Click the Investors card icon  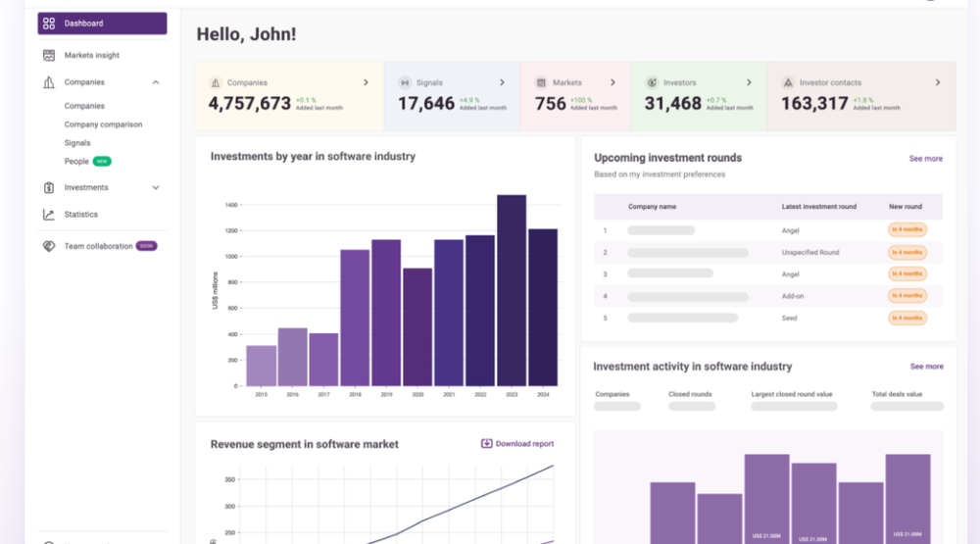click(x=652, y=82)
